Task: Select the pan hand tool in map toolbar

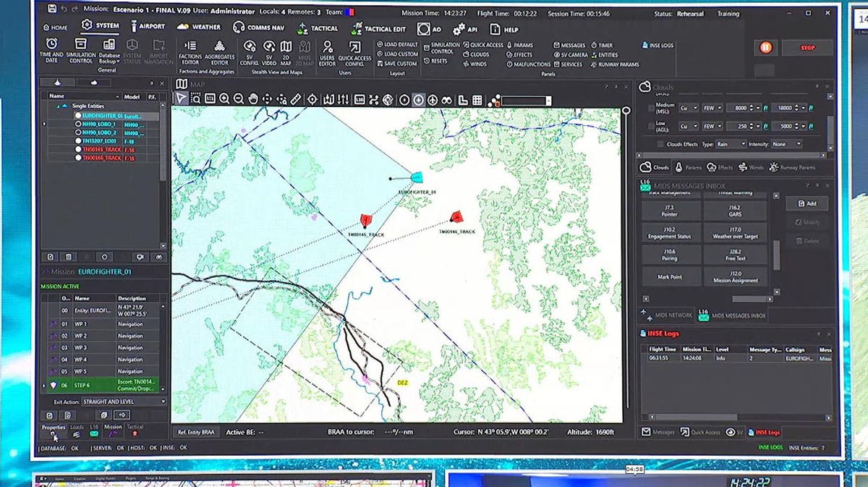Action: click(x=252, y=100)
